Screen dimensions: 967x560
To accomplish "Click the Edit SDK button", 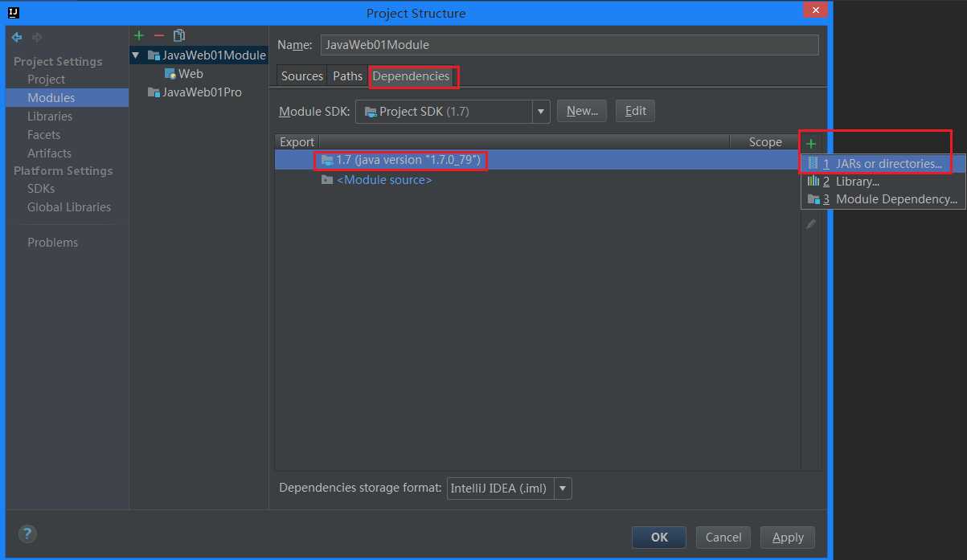I will coord(635,111).
